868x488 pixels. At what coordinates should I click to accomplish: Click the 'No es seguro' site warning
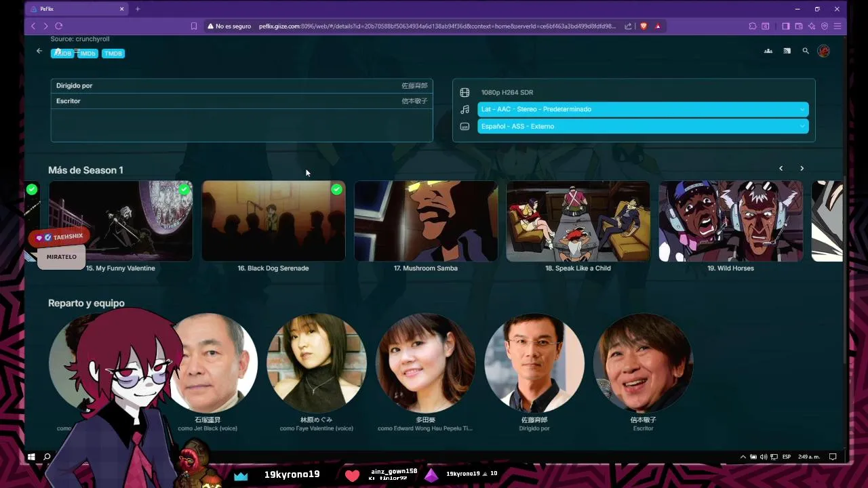click(x=229, y=26)
